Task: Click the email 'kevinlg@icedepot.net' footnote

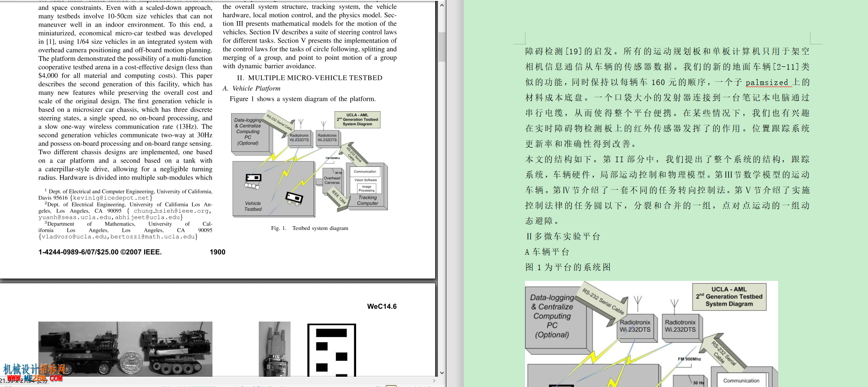Action: click(111, 198)
